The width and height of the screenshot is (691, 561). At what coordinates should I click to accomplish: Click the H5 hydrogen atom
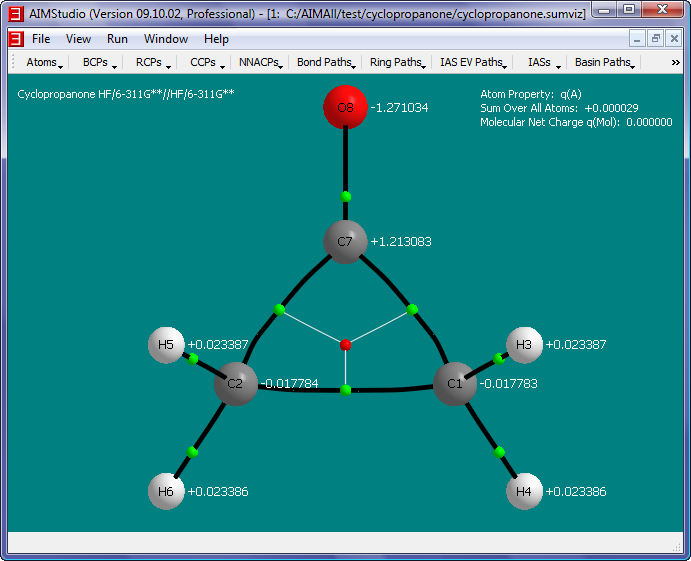click(x=166, y=345)
